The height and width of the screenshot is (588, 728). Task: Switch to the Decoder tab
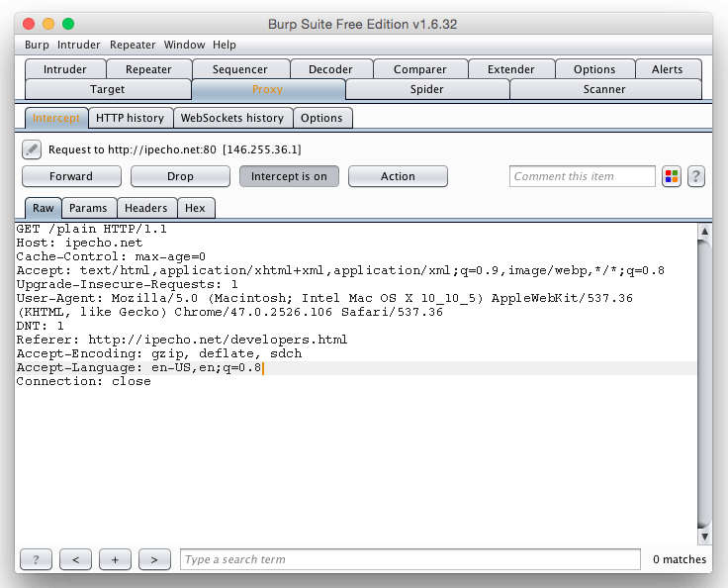tap(330, 69)
